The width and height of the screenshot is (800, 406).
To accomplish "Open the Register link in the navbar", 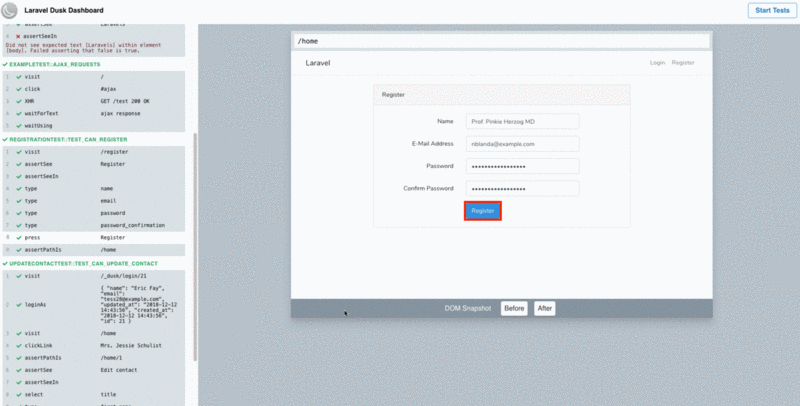I will click(683, 63).
